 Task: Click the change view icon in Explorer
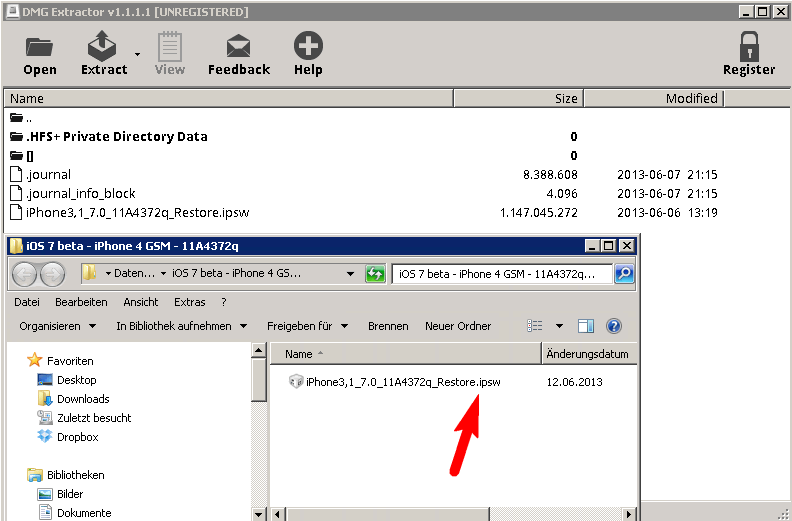pyautogui.click(x=535, y=326)
